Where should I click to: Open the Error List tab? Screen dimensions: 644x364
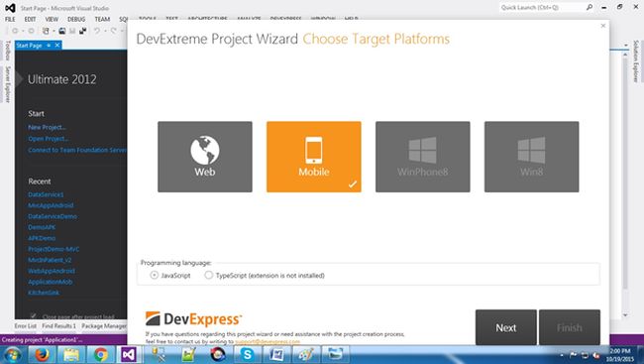click(x=26, y=325)
